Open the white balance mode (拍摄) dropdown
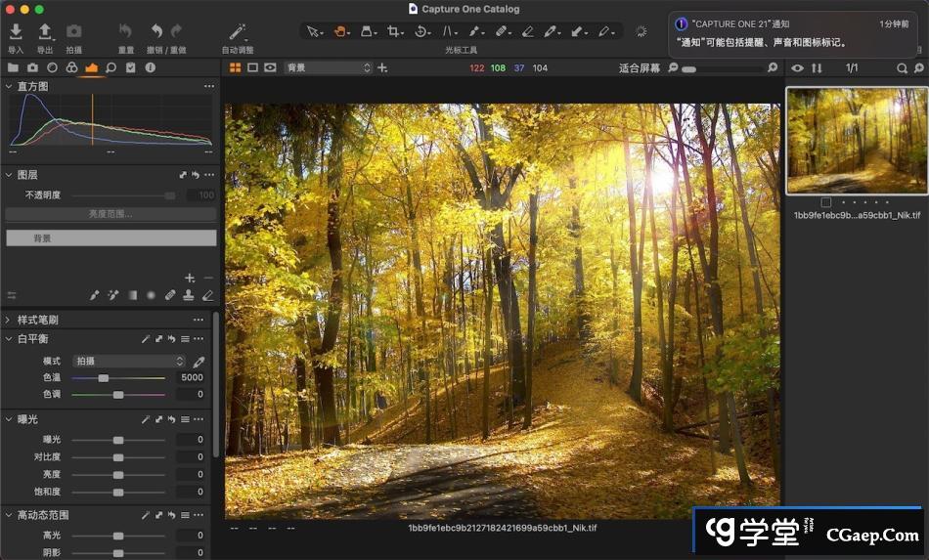The image size is (929, 560). click(129, 361)
